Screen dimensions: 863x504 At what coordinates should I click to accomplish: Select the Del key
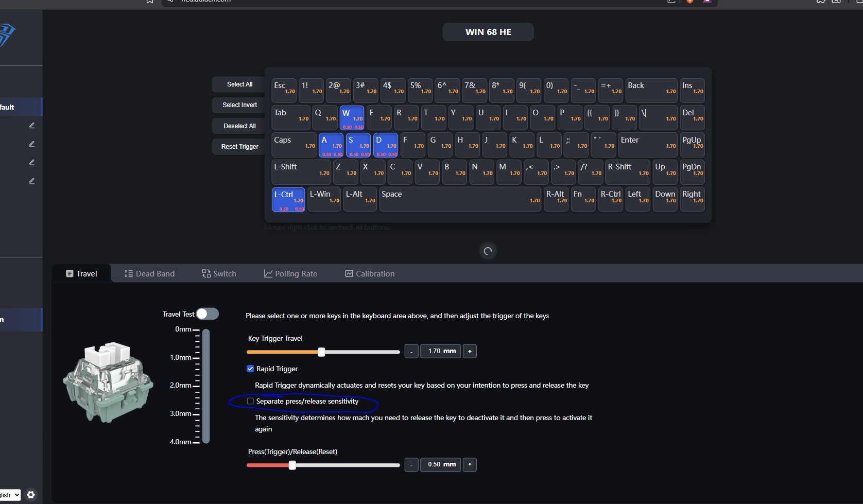click(693, 118)
